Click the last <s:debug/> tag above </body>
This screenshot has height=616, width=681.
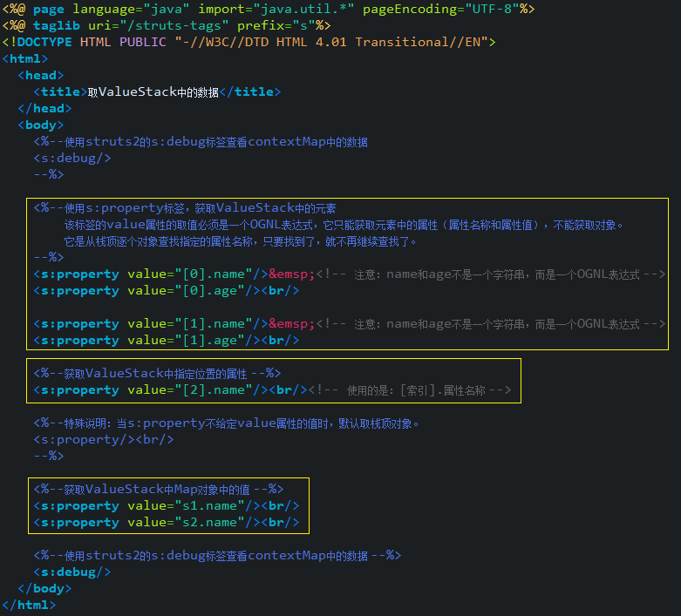click(72, 572)
